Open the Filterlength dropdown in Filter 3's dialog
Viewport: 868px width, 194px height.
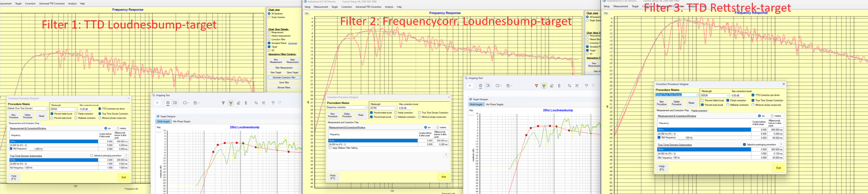tap(727, 95)
